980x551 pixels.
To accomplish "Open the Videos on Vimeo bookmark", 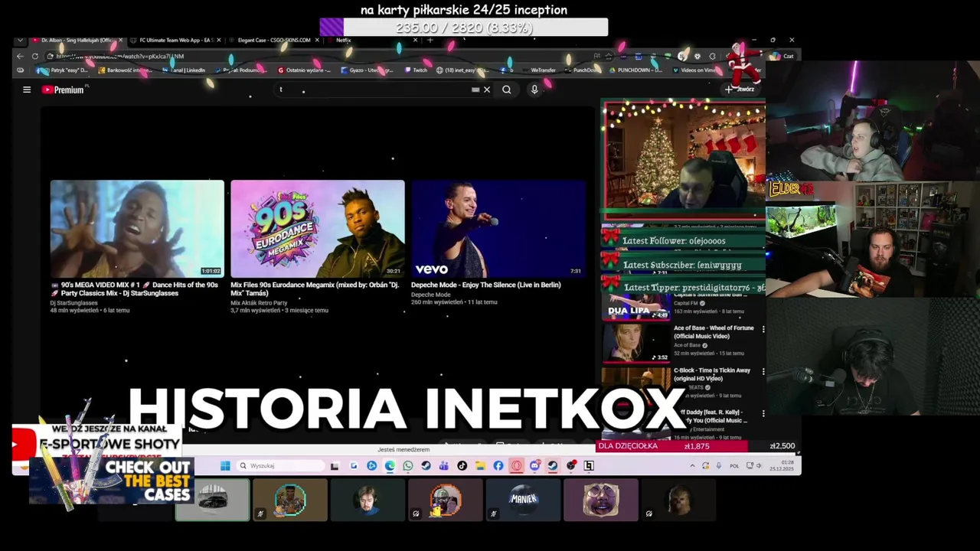I will (x=694, y=70).
